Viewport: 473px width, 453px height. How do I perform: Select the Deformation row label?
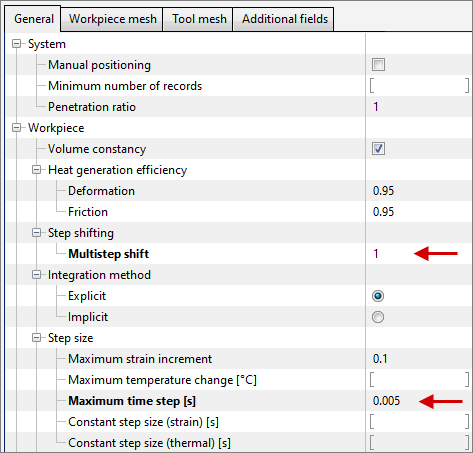click(x=101, y=191)
